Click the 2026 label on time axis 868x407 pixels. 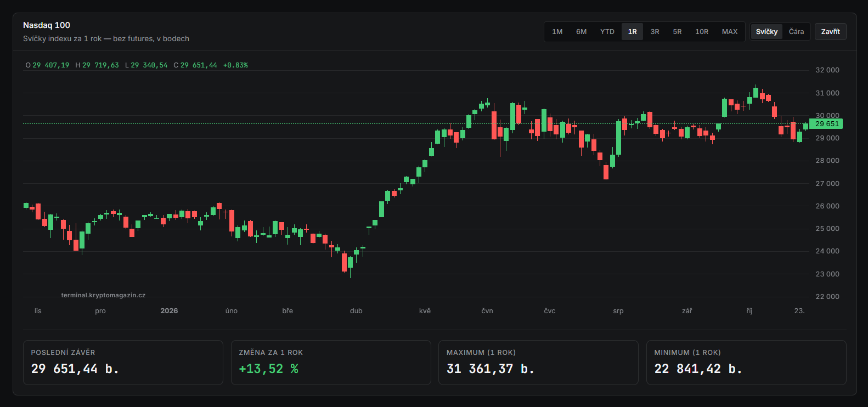(x=169, y=311)
